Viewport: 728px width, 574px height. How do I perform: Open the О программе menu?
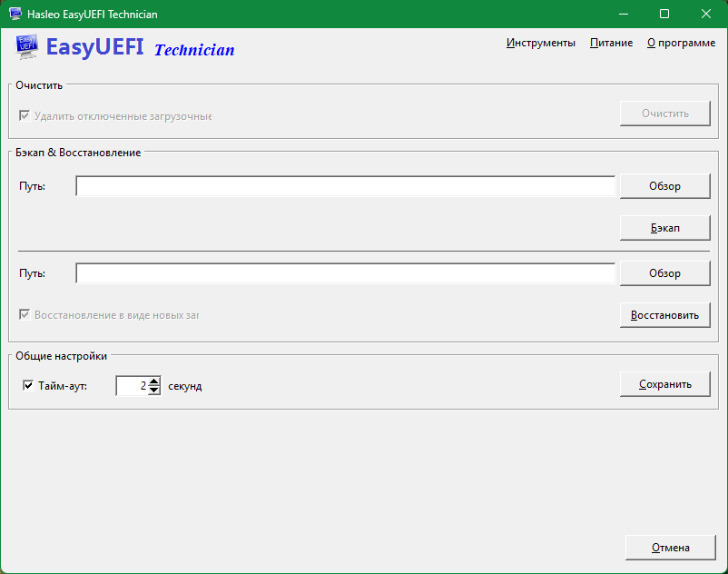coord(681,43)
